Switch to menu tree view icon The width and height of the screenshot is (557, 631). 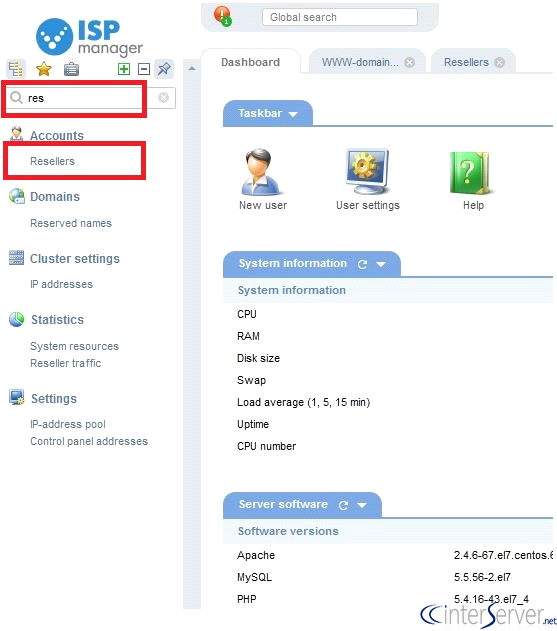pyautogui.click(x=16, y=69)
